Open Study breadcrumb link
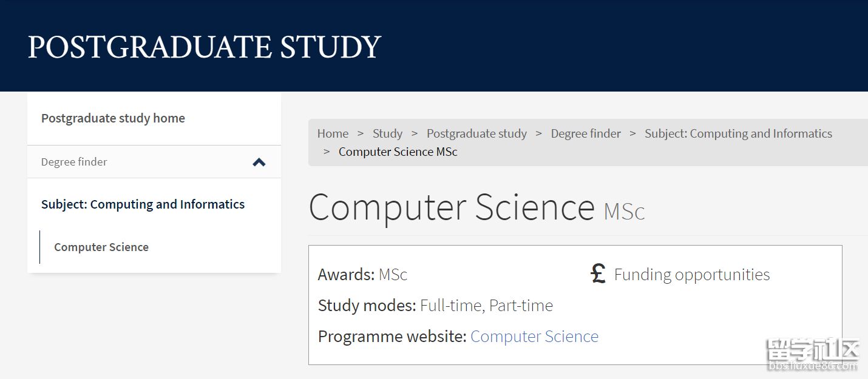868x379 pixels. tap(387, 133)
